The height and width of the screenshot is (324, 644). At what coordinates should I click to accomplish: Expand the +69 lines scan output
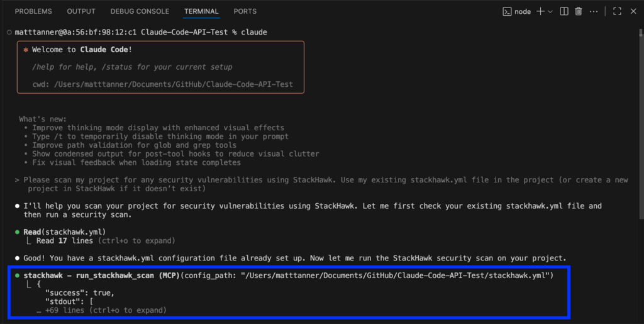pos(106,310)
